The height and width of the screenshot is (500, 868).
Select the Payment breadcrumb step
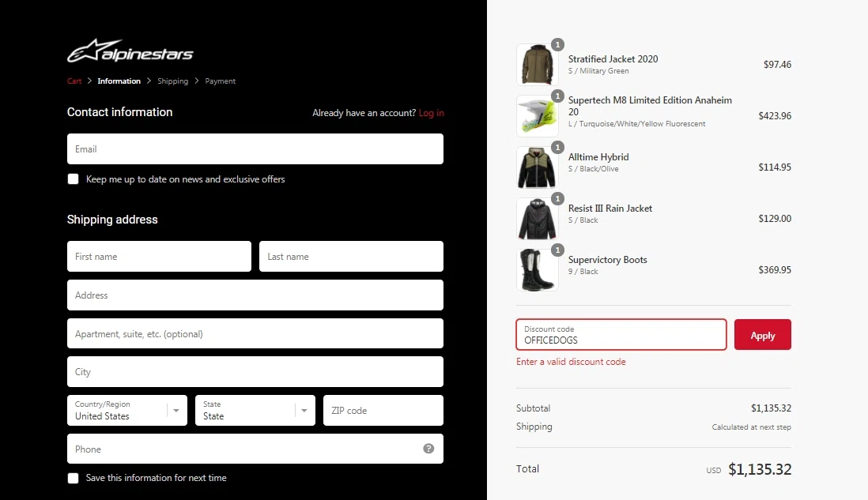coord(220,81)
